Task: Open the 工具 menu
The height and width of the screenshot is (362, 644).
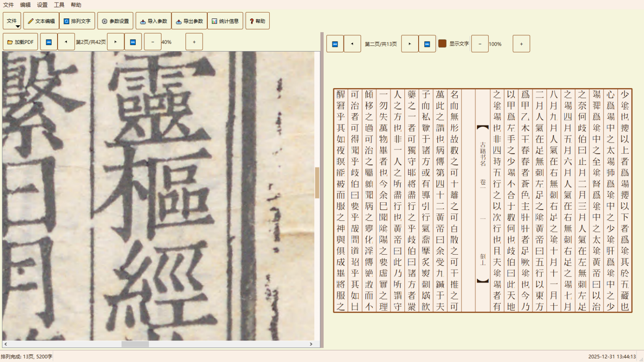Action: pos(59,5)
